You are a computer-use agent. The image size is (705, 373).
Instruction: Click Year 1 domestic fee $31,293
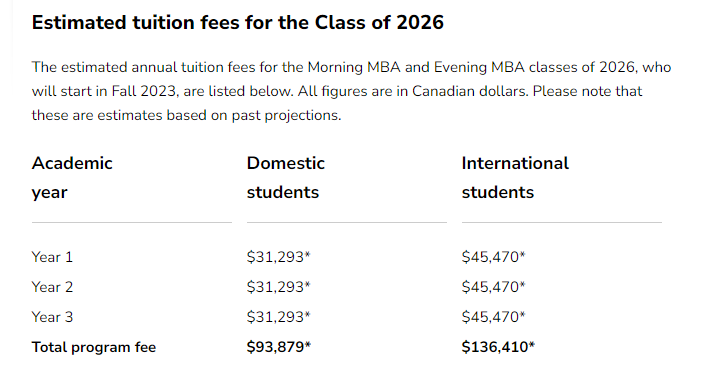pyautogui.click(x=278, y=257)
